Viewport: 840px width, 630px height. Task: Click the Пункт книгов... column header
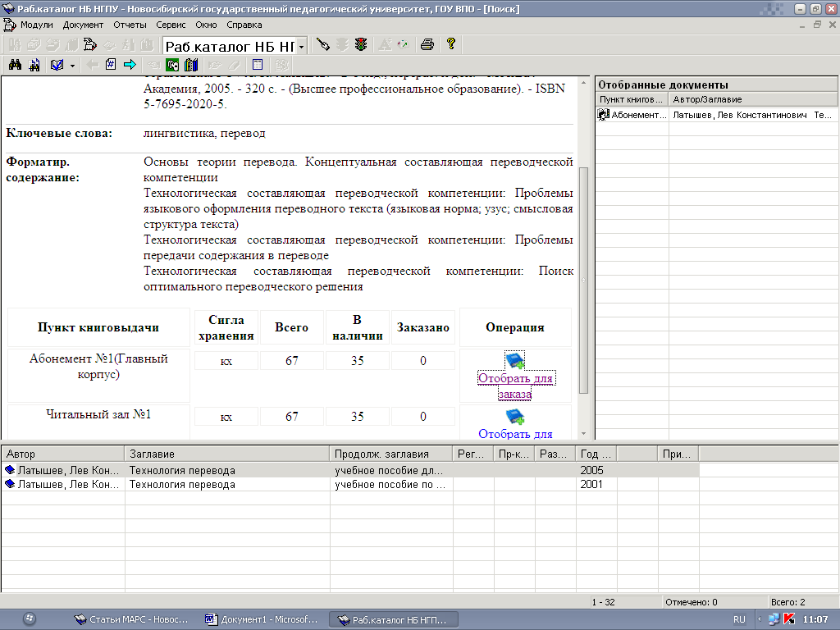pyautogui.click(x=632, y=99)
